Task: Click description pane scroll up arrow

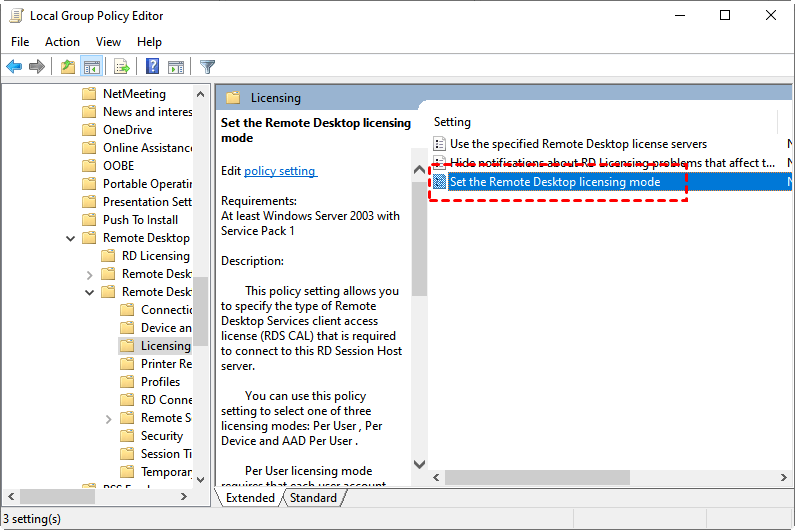Action: pyautogui.click(x=419, y=169)
